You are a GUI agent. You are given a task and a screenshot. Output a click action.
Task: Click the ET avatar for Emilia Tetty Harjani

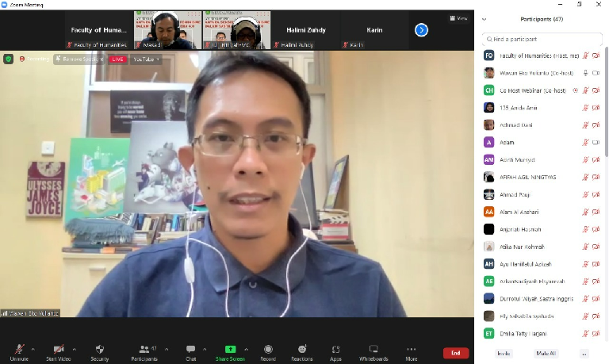tap(489, 334)
